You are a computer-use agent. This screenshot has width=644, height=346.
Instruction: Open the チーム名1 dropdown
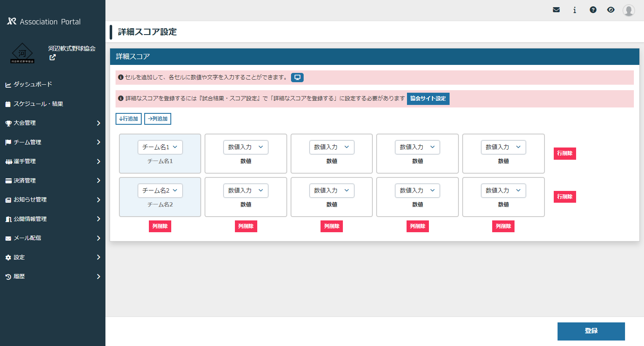[160, 147]
